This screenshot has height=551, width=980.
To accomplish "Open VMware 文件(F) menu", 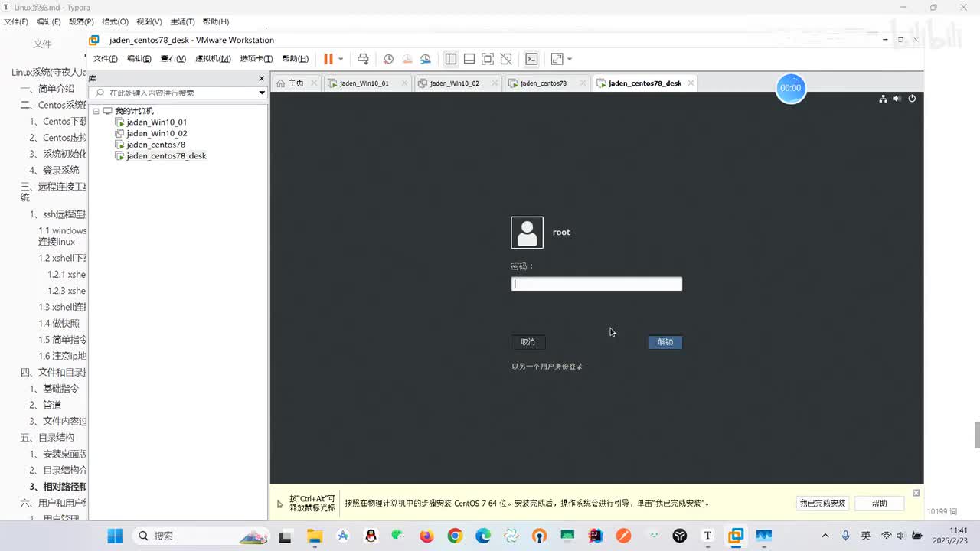I will pos(106,59).
